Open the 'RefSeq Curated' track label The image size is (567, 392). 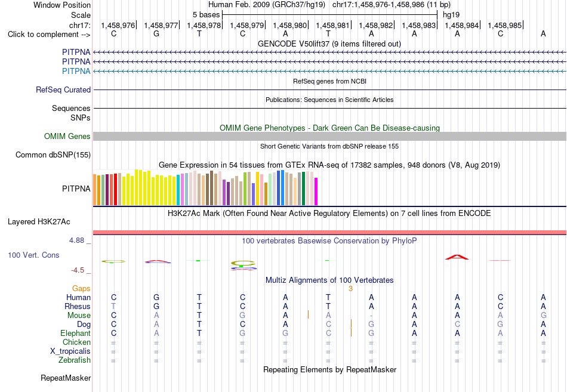coord(63,89)
